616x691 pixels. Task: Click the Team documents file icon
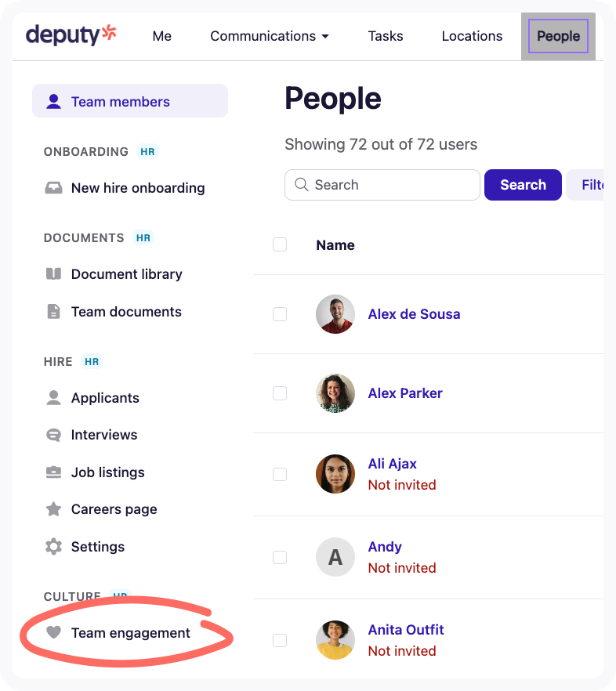[x=53, y=312]
